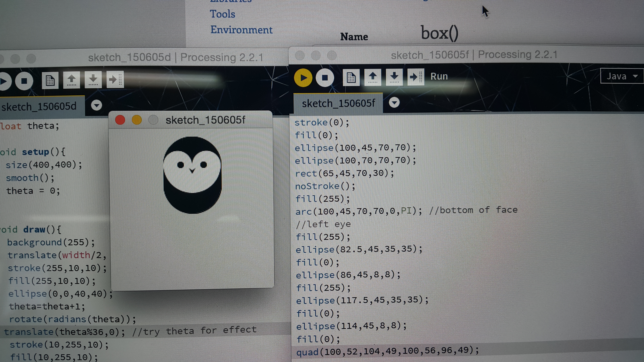Save the sketch using the down-arrow icon in sketch_150605f
This screenshot has width=644, height=362.
coord(394,77)
